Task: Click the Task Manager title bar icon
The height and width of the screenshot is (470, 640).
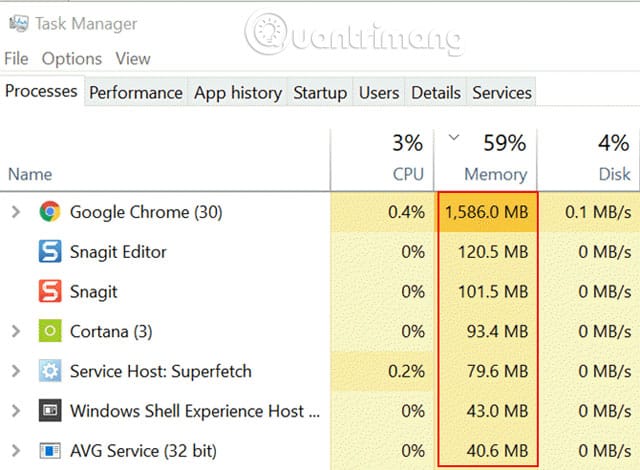Action: click(19, 24)
